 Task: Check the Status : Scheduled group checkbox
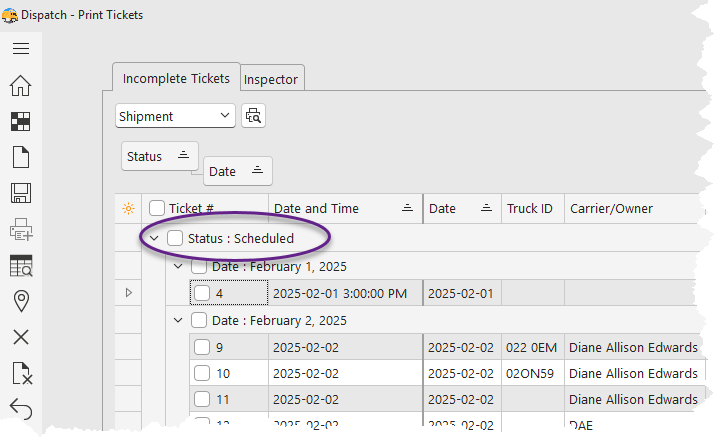(x=175, y=238)
